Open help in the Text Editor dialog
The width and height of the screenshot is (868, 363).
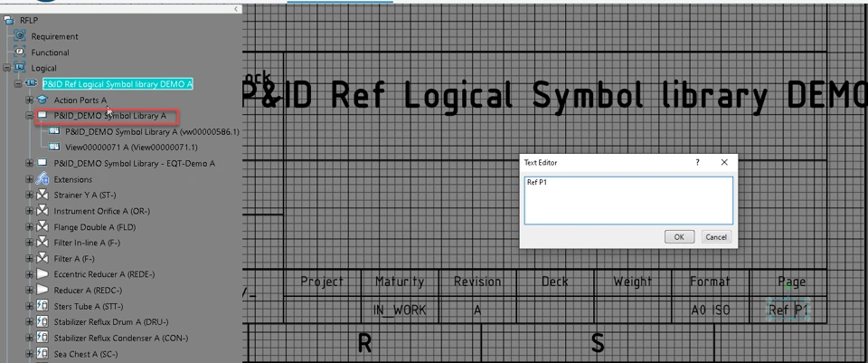coord(697,162)
